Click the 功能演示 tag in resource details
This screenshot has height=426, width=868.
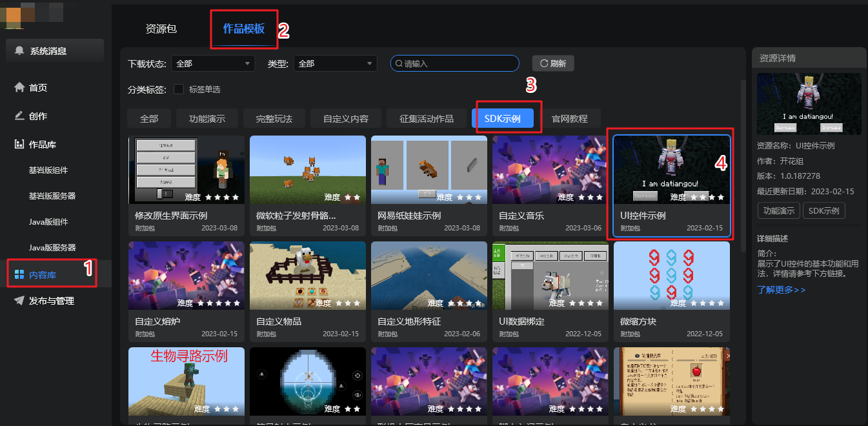point(778,210)
